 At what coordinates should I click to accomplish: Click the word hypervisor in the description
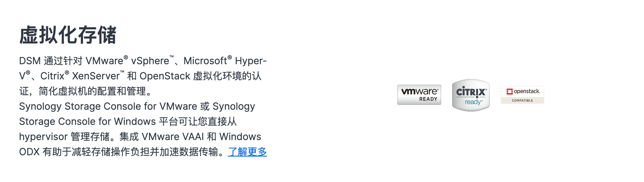click(x=43, y=137)
